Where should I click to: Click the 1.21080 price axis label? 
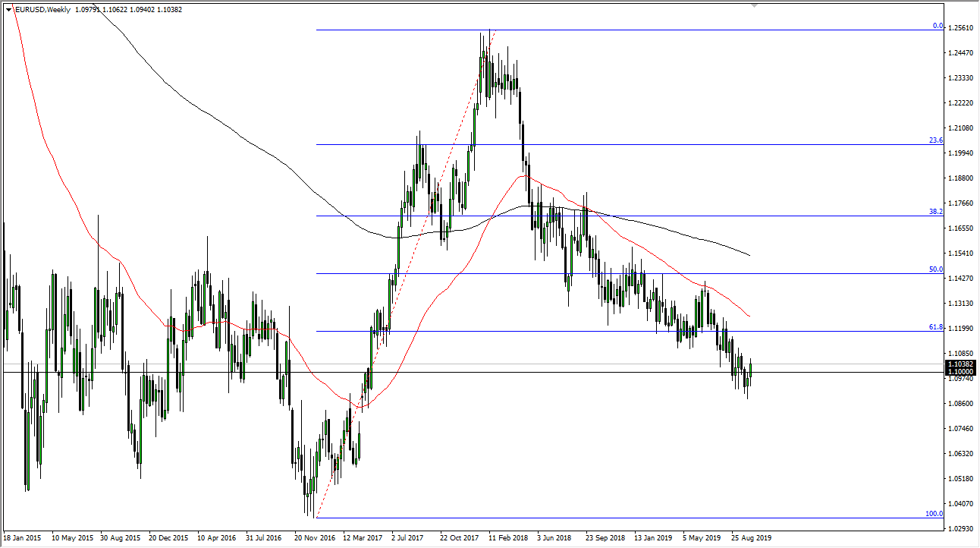coord(961,128)
